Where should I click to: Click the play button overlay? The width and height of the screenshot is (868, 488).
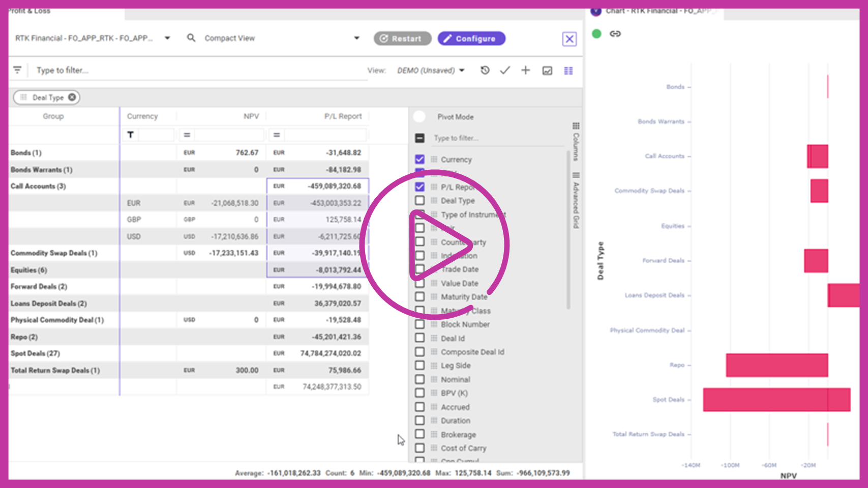[x=435, y=245]
